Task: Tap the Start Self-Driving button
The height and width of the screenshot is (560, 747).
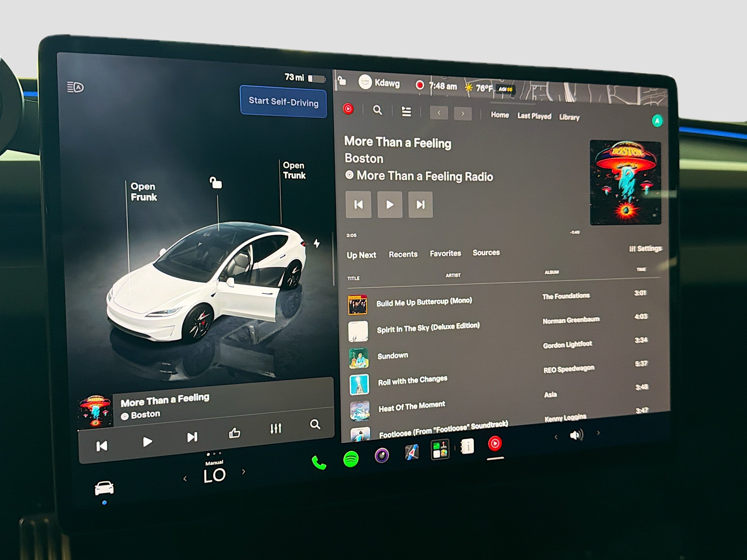Action: [283, 102]
